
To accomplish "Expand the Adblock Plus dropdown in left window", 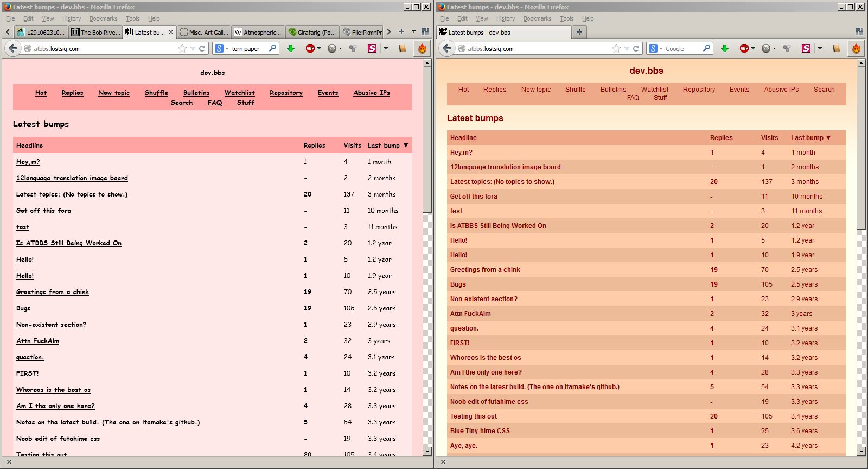I will [x=318, y=48].
